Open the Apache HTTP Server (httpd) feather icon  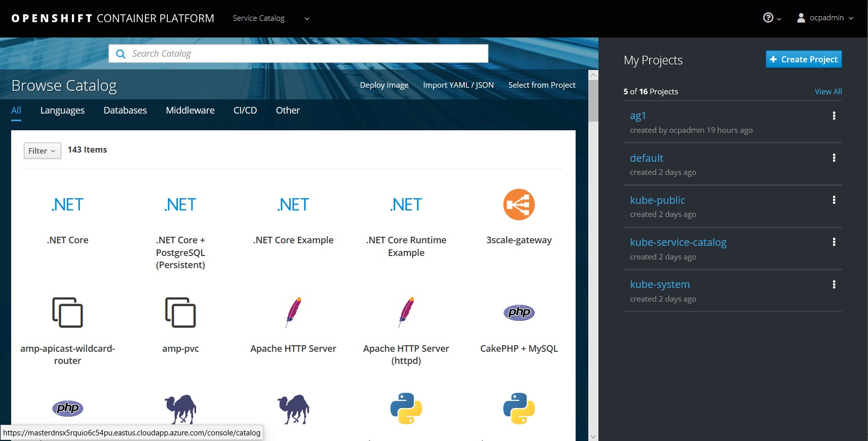pos(406,312)
